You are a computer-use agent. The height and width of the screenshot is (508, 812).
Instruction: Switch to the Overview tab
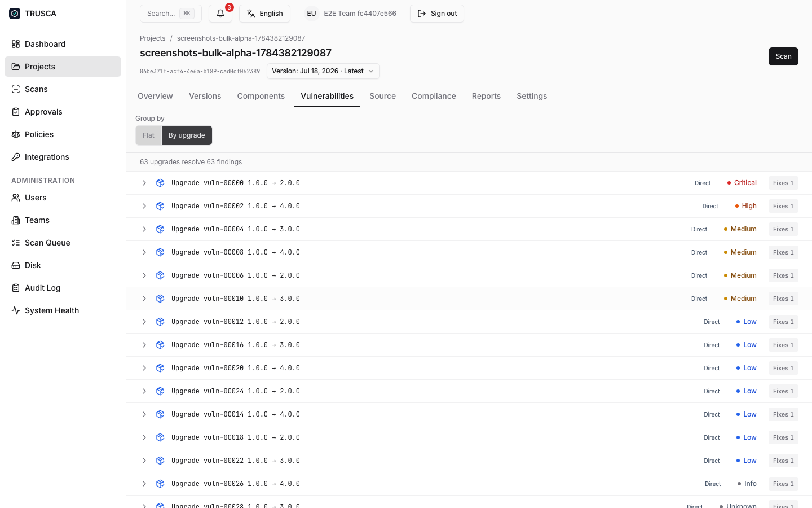(x=155, y=96)
